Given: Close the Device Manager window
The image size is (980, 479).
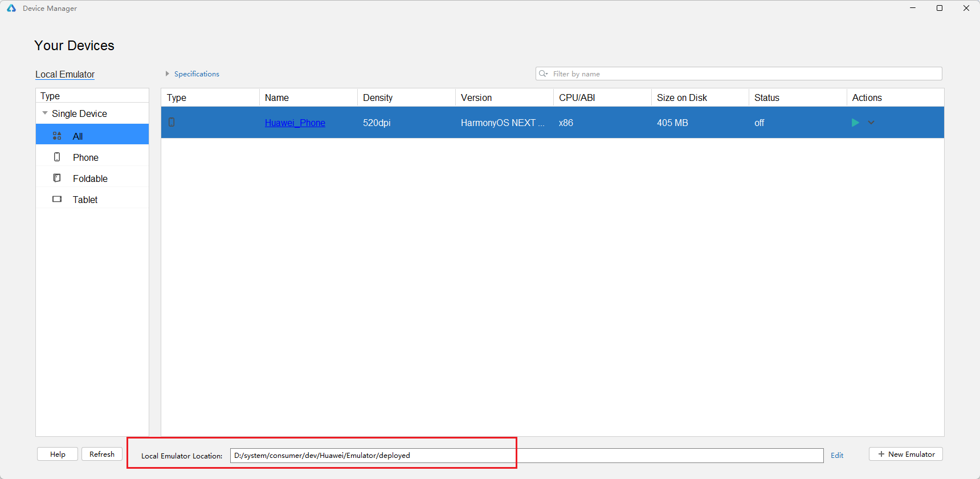Looking at the screenshot, I should 966,8.
